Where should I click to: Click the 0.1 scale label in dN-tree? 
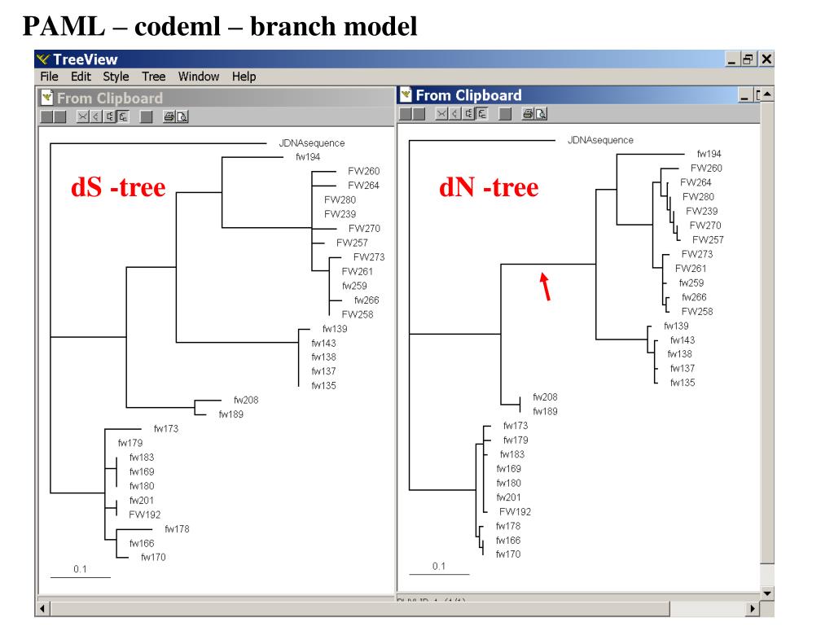click(439, 567)
